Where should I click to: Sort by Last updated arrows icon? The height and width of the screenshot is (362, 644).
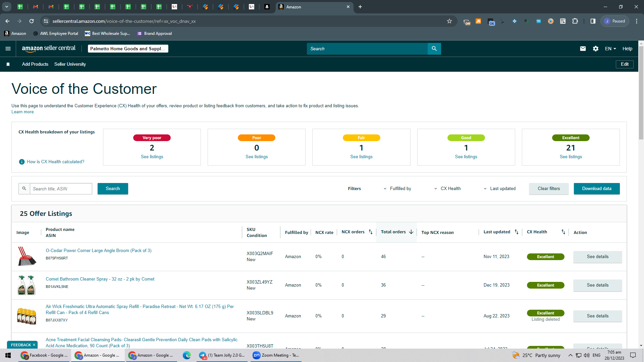point(517,232)
